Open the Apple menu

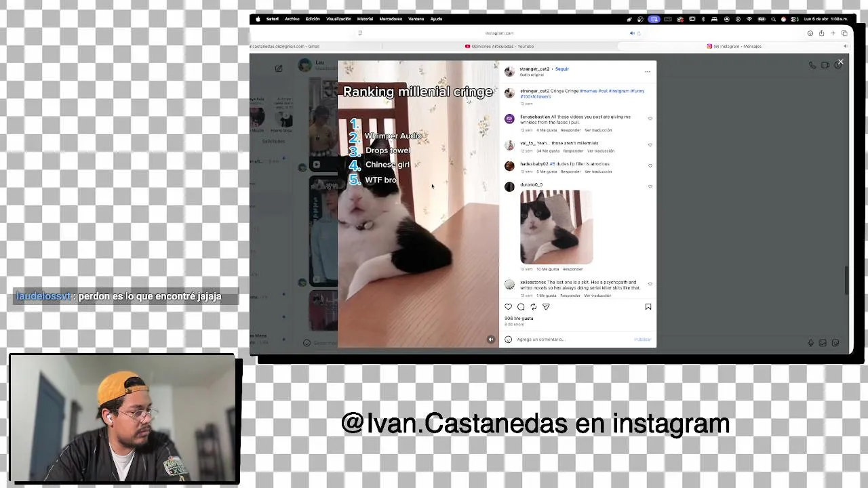258,19
